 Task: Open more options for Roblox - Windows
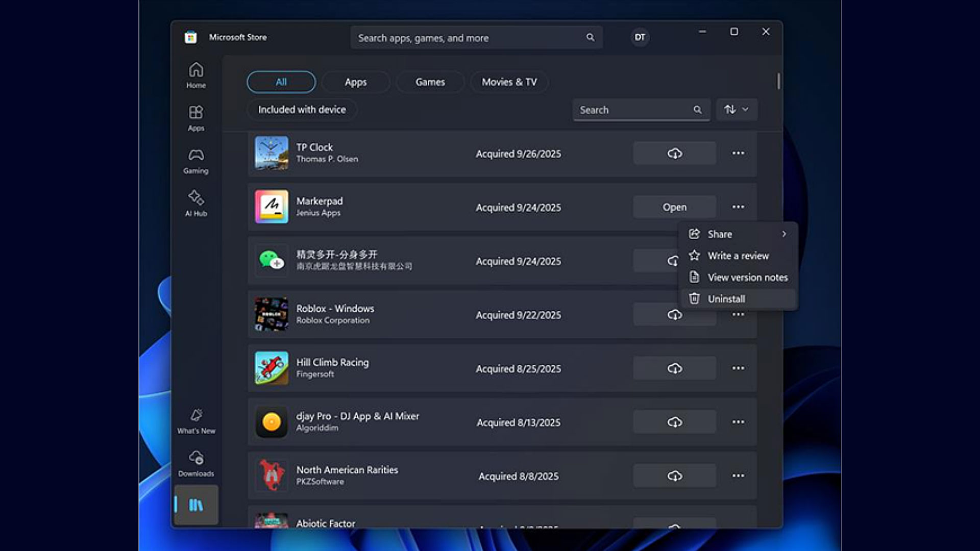point(738,315)
